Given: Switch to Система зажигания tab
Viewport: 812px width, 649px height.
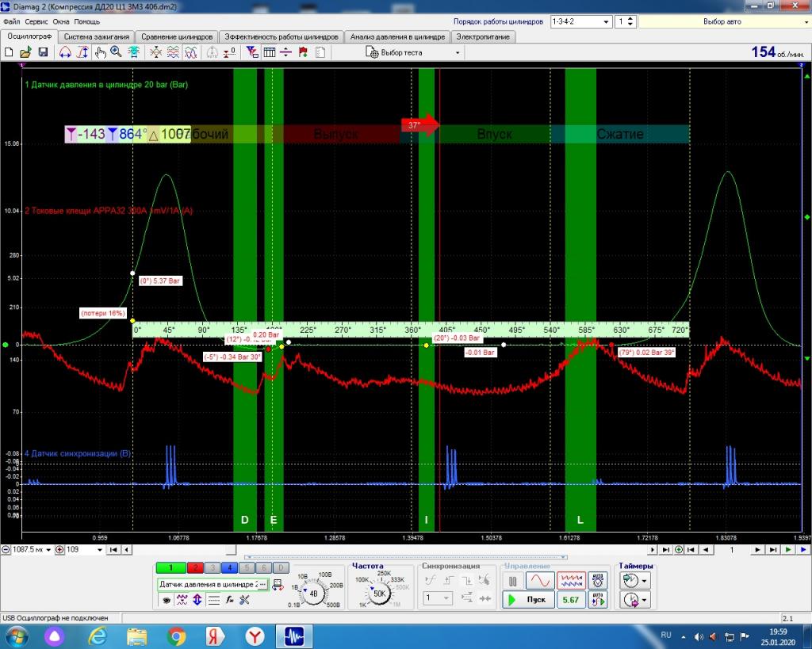Looking at the screenshot, I should click(96, 36).
